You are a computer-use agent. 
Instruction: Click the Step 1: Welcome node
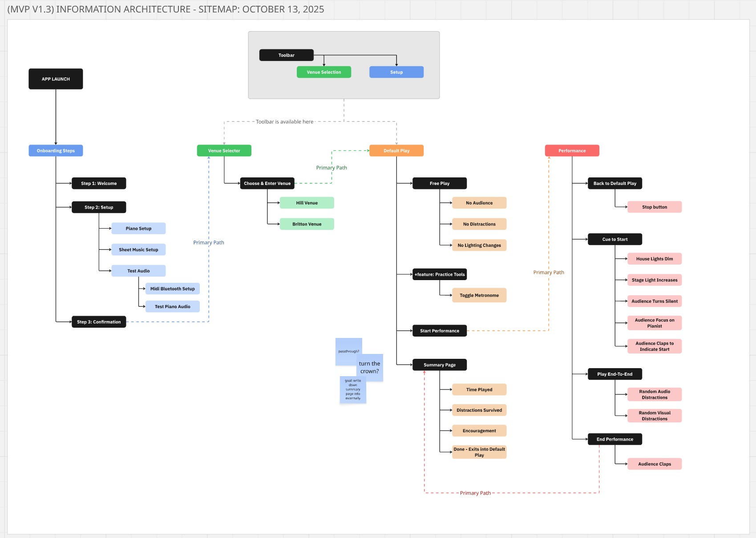point(99,183)
